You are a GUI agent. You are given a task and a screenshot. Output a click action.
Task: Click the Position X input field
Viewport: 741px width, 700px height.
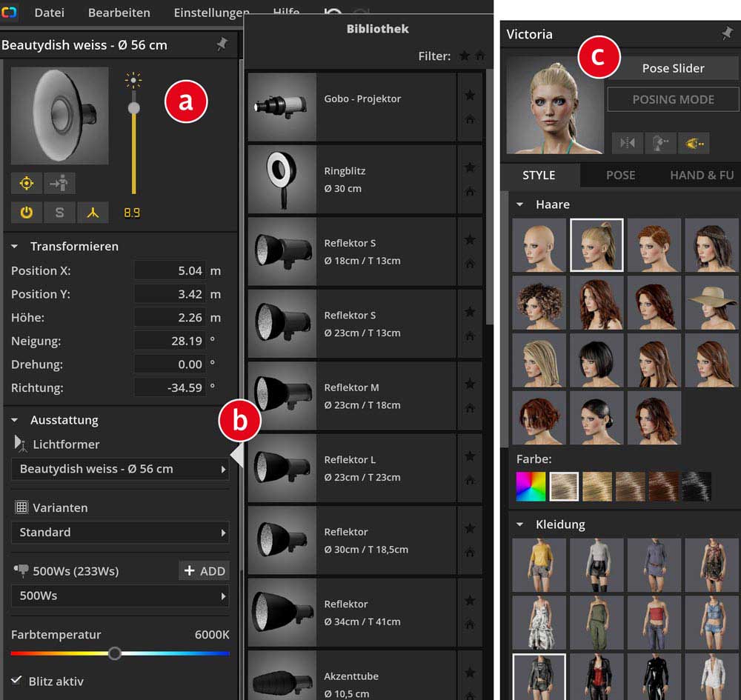[170, 270]
